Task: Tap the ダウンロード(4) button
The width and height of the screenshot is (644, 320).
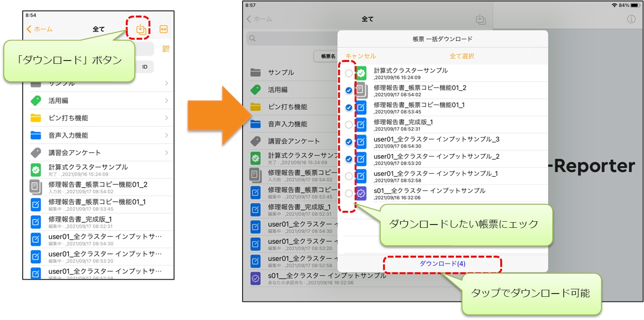Action: [443, 264]
